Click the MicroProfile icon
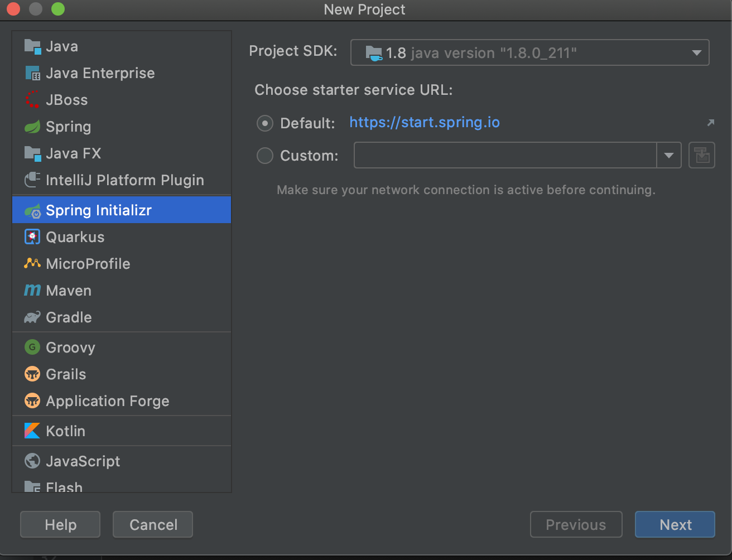This screenshot has width=732, height=560. pos(32,264)
